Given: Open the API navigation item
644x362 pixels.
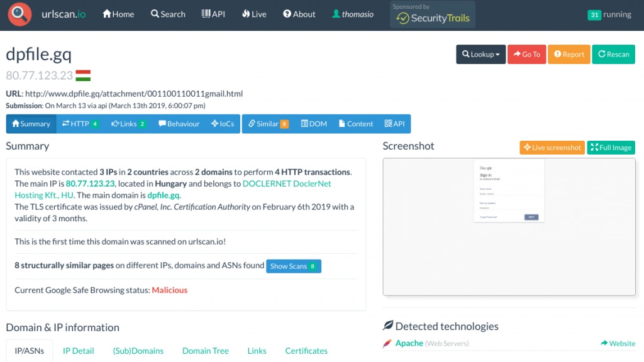Looking at the screenshot, I should coord(213,14).
